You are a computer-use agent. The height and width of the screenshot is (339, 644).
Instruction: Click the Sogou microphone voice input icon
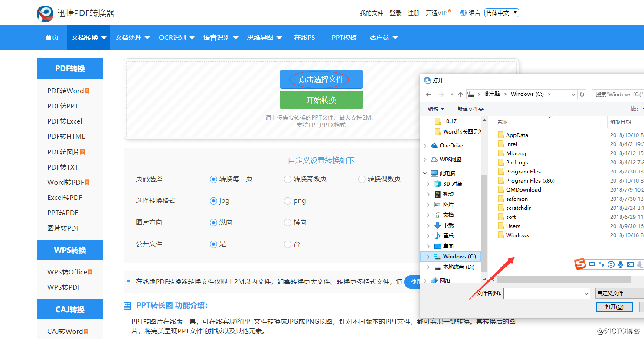621,264
